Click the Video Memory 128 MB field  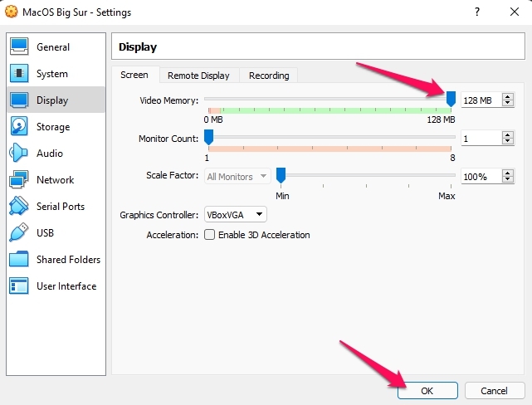(481, 100)
